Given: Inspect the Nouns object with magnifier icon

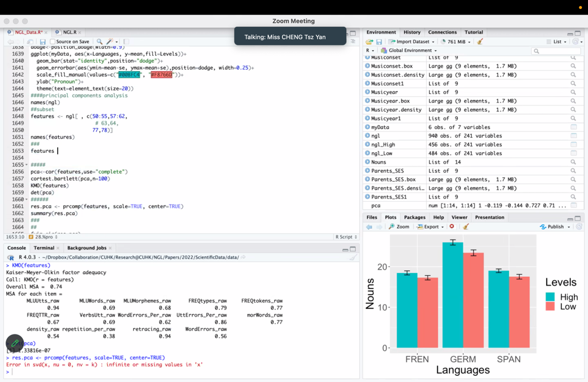Looking at the screenshot, I should click(573, 162).
